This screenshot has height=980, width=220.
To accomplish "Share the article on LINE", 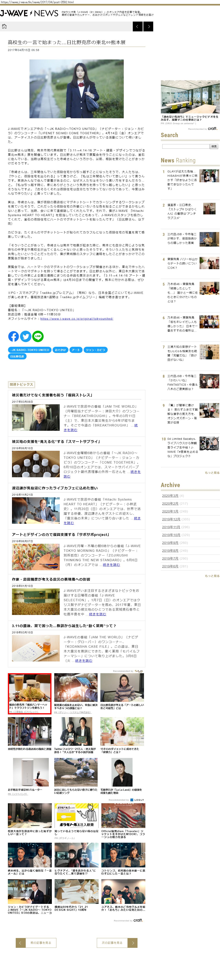I will (x=38, y=336).
